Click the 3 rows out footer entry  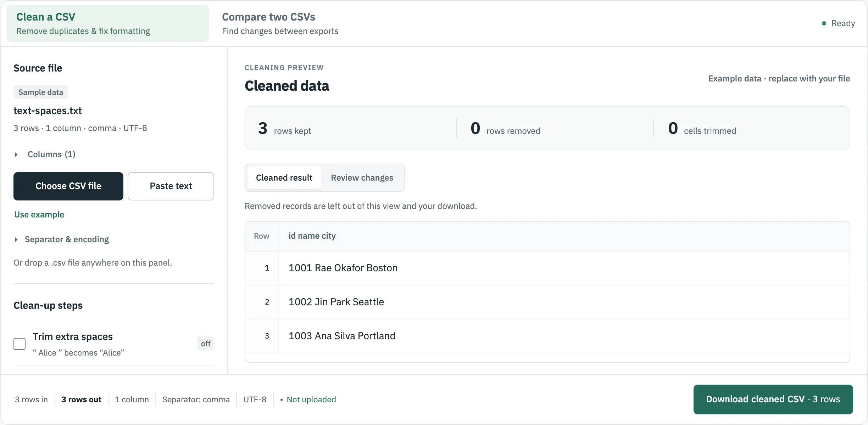point(82,399)
